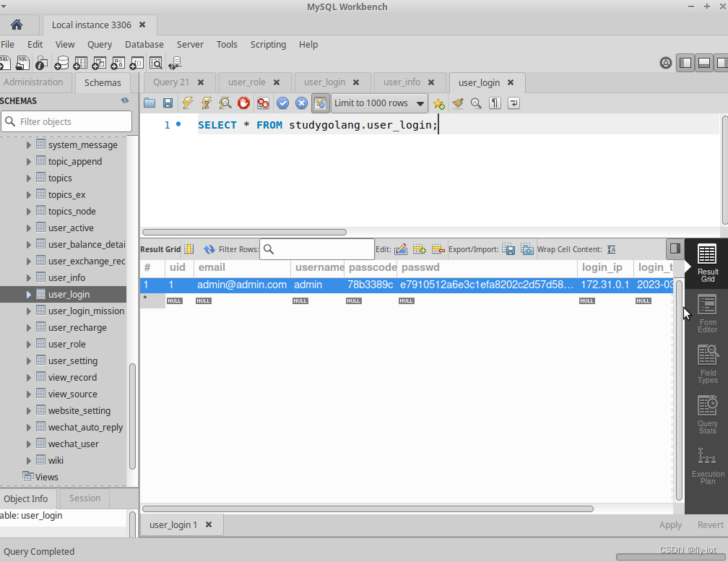The image size is (728, 562).
Task: Run Explain on current statement icon
Action: pos(225,103)
